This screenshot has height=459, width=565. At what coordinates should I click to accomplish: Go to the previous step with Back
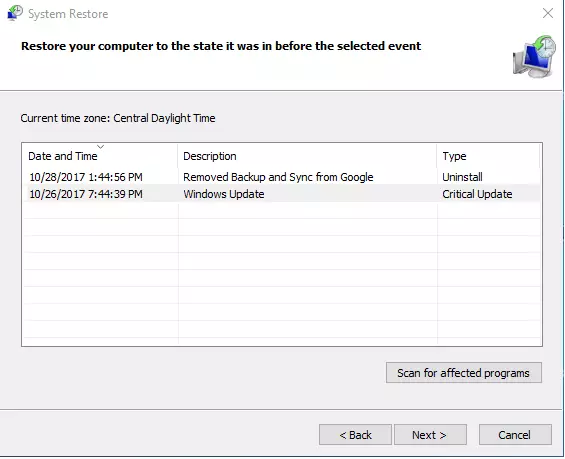[355, 435]
